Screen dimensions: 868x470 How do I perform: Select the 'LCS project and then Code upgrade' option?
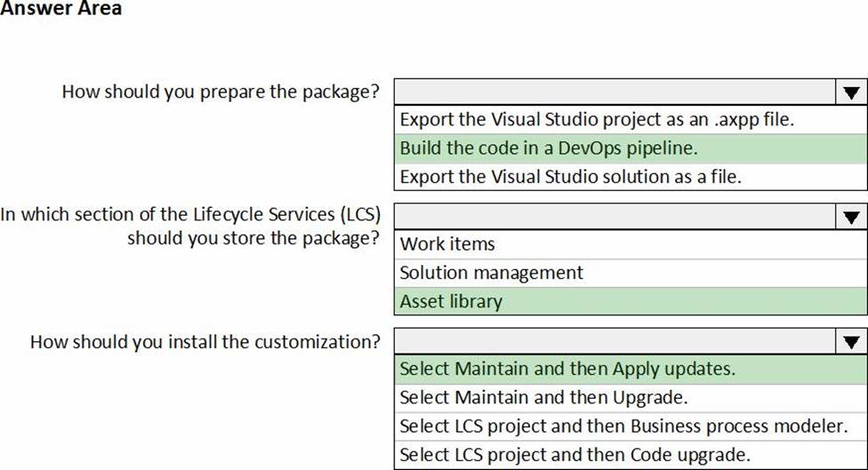575,454
